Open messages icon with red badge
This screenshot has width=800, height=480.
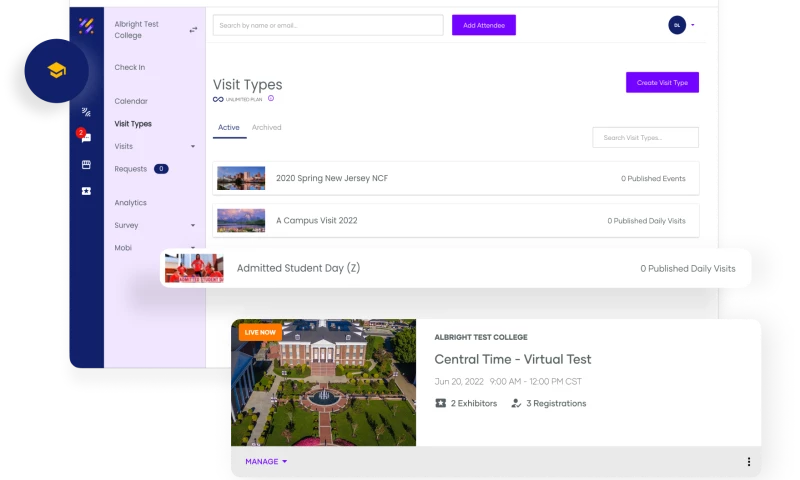click(85, 136)
